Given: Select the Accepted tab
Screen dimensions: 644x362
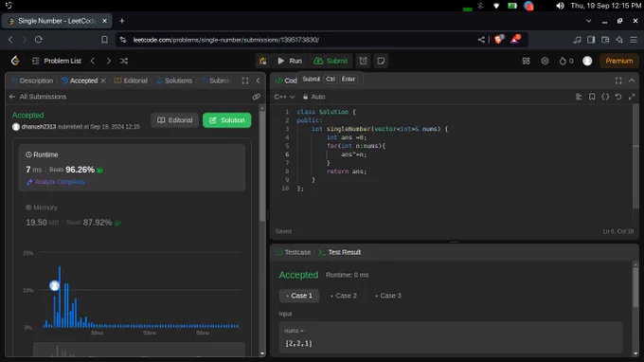Looking at the screenshot, I should click(x=80, y=81).
